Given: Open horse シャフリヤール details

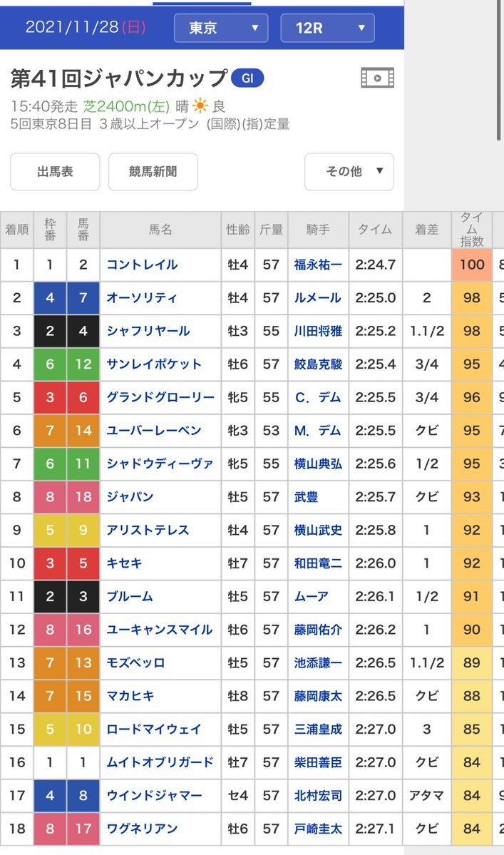Looking at the screenshot, I should tap(148, 331).
